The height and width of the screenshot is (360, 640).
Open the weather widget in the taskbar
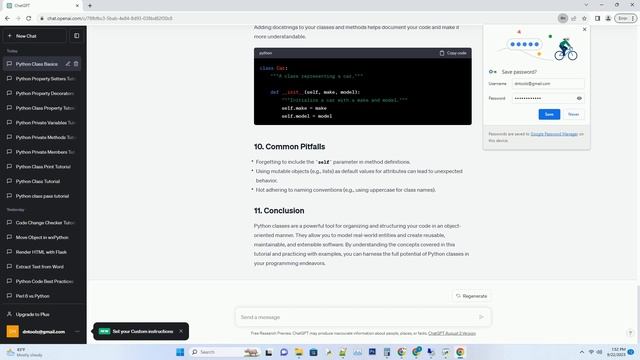click(24, 352)
